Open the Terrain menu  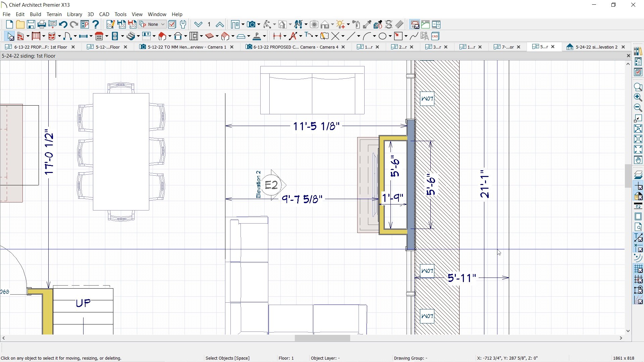point(54,14)
